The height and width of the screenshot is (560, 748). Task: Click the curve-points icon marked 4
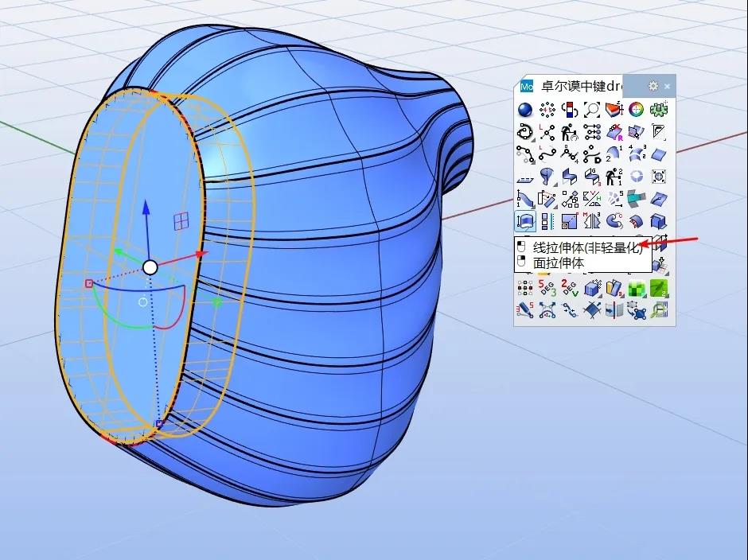click(x=570, y=154)
